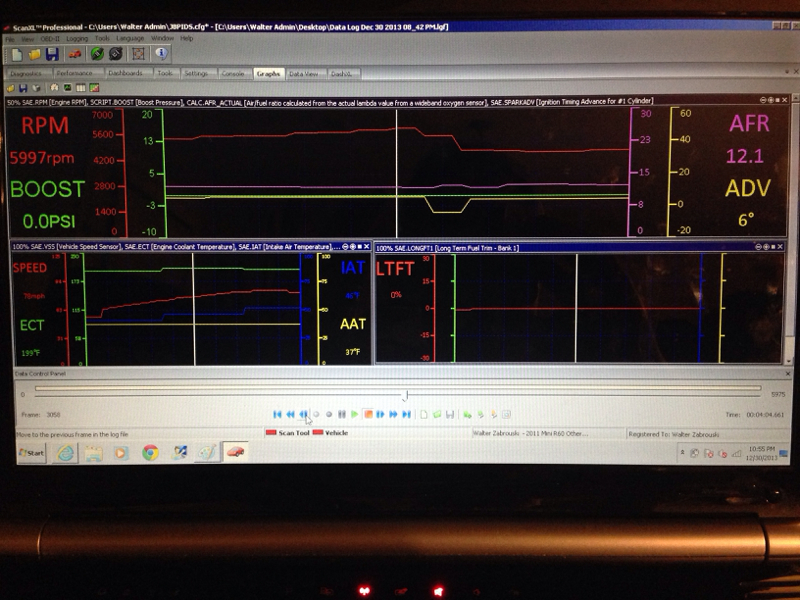Open the top graph panel dropdown arrow
800x600 pixels.
point(763,101)
